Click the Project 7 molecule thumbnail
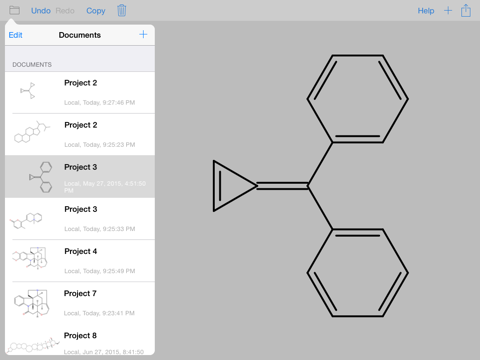The height and width of the screenshot is (360, 480). [32, 303]
